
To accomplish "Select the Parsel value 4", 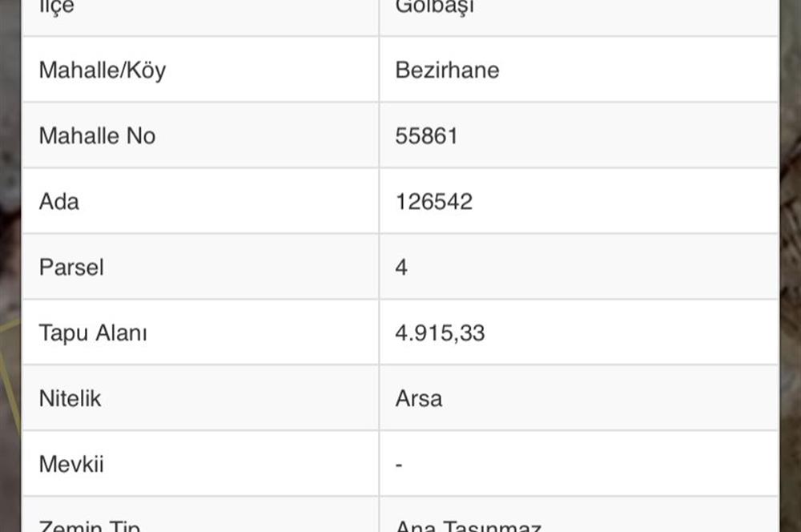I will pyautogui.click(x=401, y=268).
